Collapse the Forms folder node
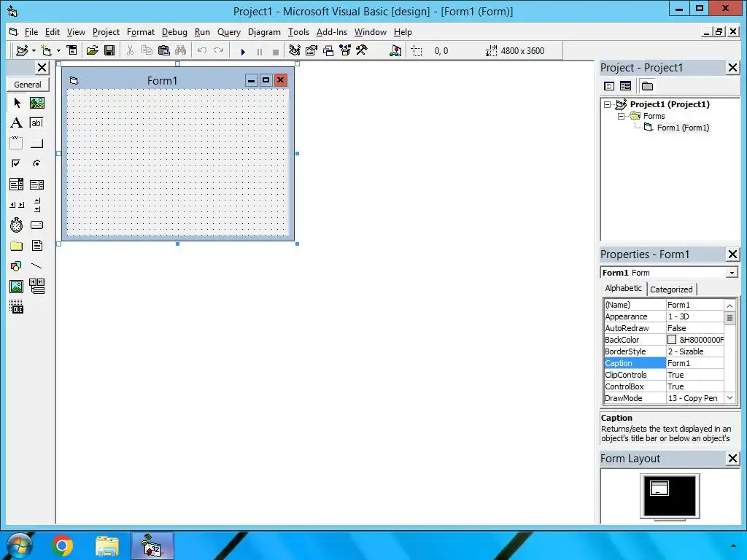 (x=621, y=116)
